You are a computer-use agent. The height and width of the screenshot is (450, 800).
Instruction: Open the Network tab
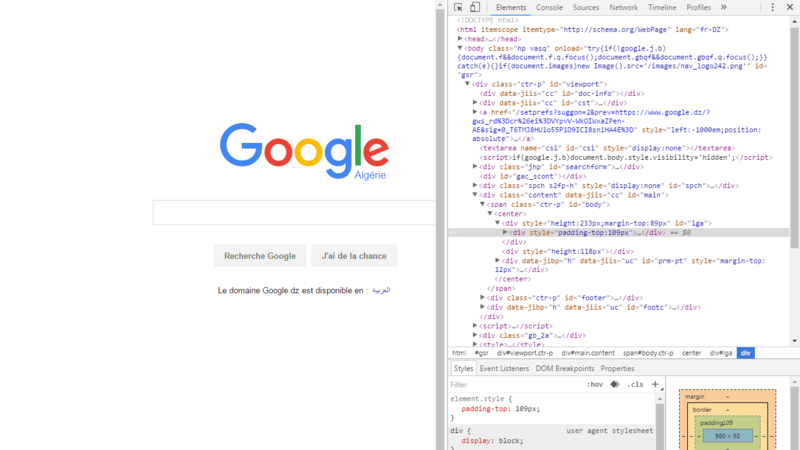623,7
